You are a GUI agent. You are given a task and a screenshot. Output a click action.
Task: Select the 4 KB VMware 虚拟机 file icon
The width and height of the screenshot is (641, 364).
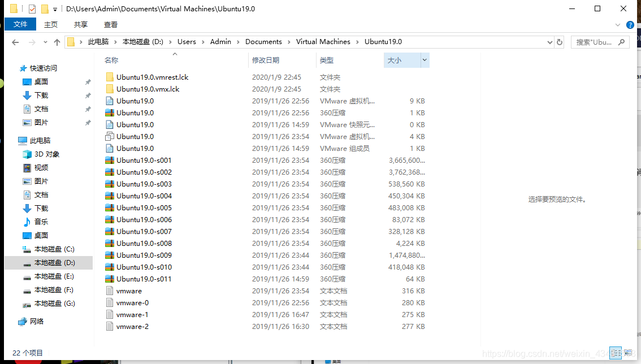[110, 136]
